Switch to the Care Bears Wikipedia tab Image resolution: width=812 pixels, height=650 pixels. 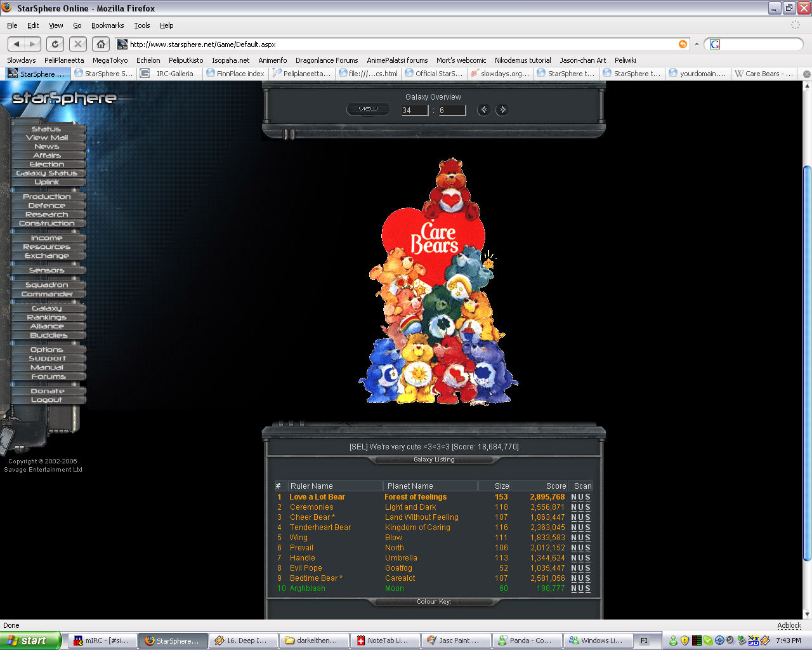point(764,74)
